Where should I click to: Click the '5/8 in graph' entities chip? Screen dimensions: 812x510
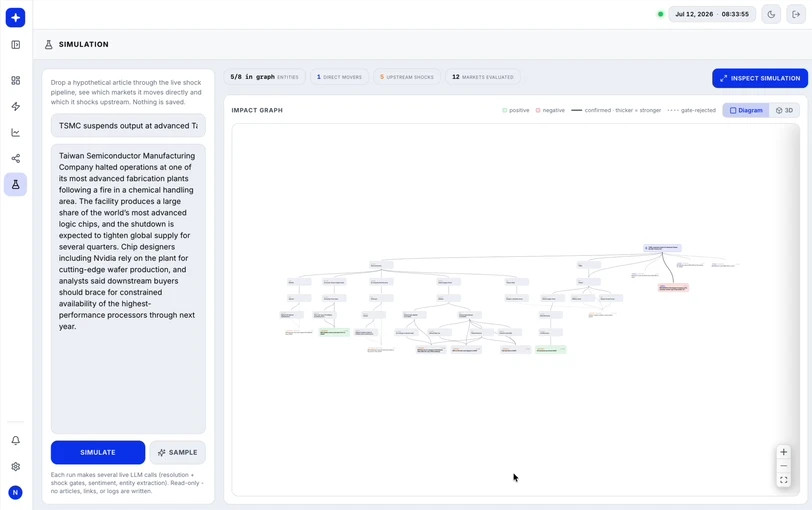pos(264,77)
